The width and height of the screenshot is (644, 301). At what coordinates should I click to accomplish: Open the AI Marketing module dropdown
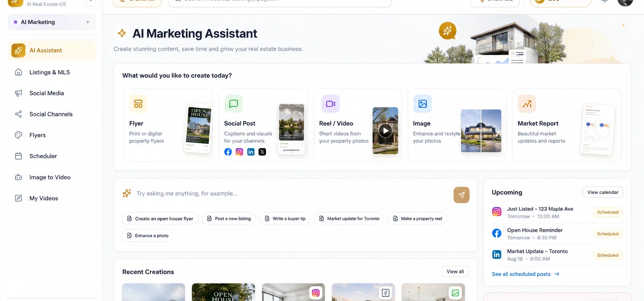tap(52, 22)
